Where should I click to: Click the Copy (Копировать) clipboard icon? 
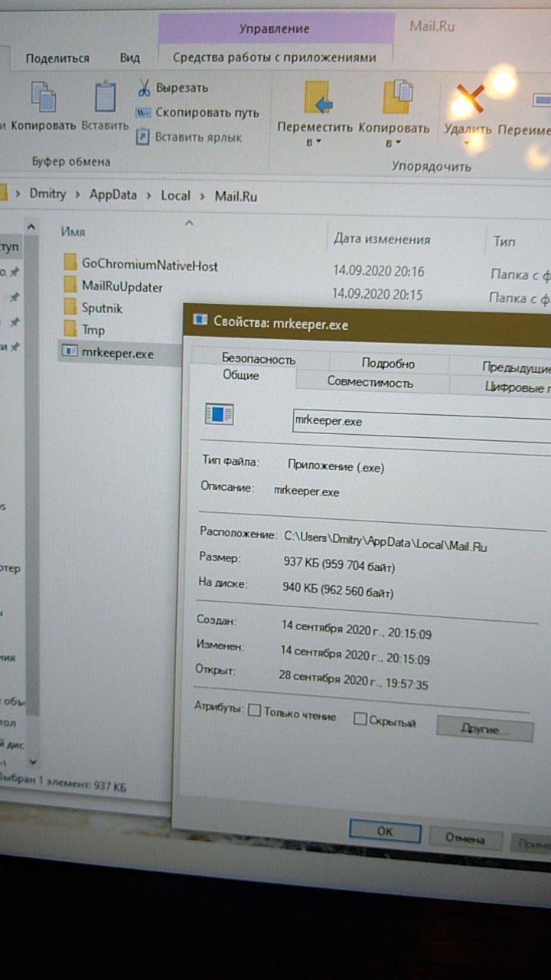tap(44, 97)
